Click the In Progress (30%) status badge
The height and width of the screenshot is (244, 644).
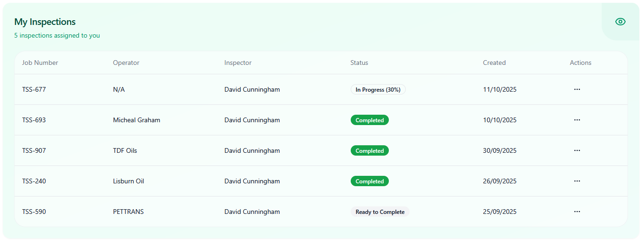click(378, 90)
